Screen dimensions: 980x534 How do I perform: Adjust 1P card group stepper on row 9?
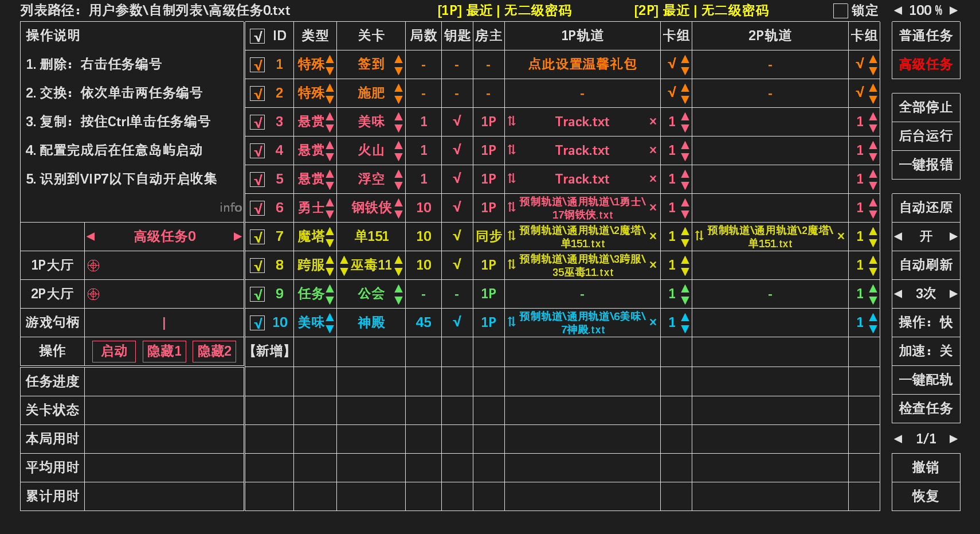click(685, 294)
